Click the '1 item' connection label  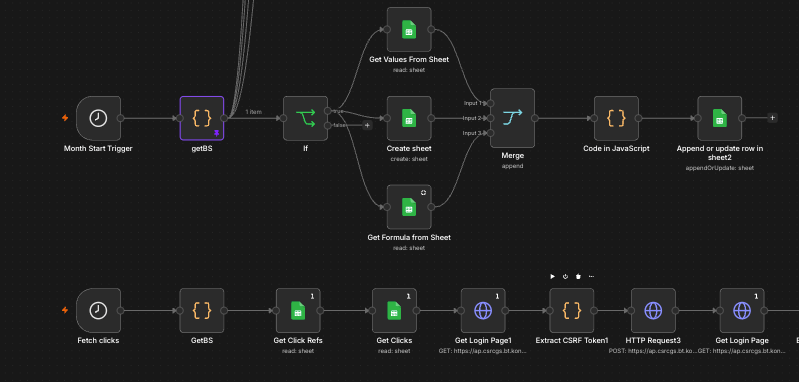point(254,112)
